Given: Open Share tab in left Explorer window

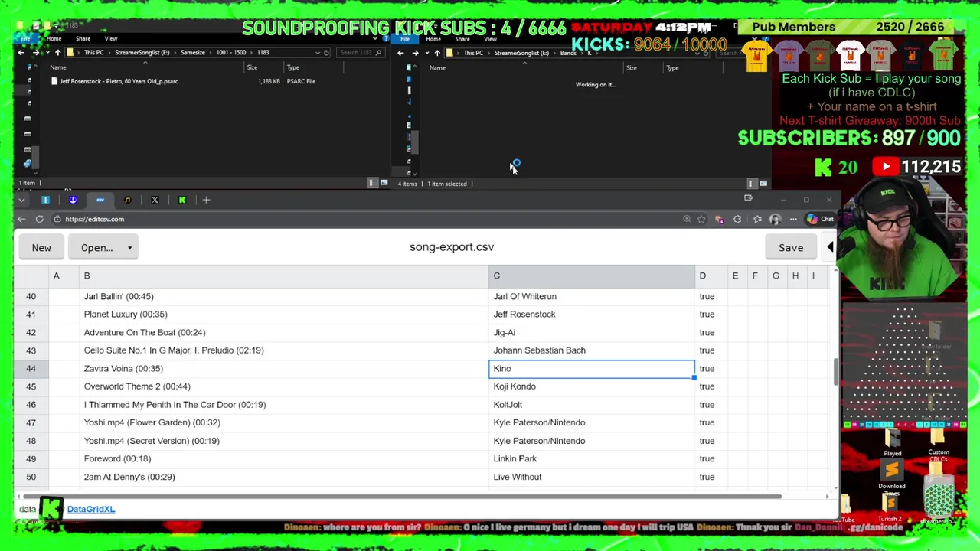Looking at the screenshot, I should [83, 39].
